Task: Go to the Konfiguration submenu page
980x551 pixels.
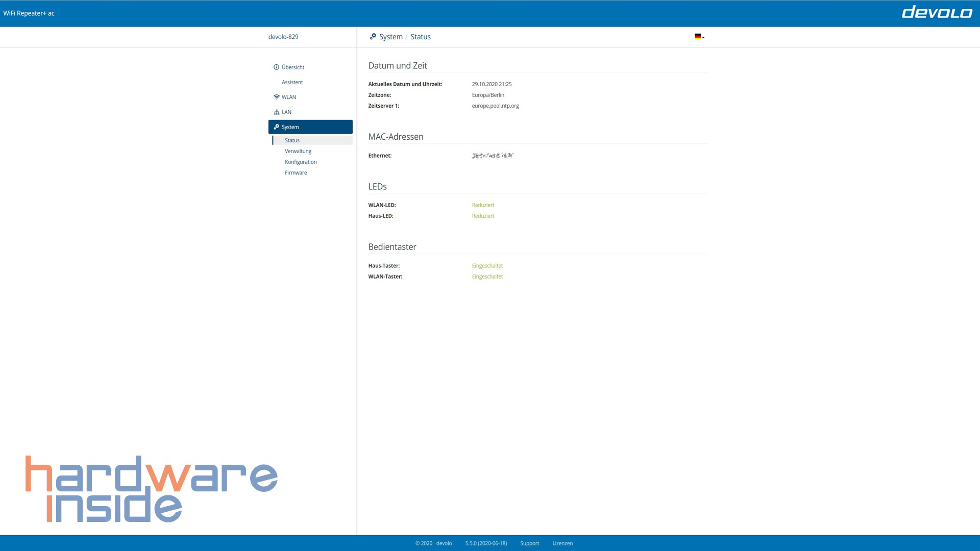Action: (301, 162)
